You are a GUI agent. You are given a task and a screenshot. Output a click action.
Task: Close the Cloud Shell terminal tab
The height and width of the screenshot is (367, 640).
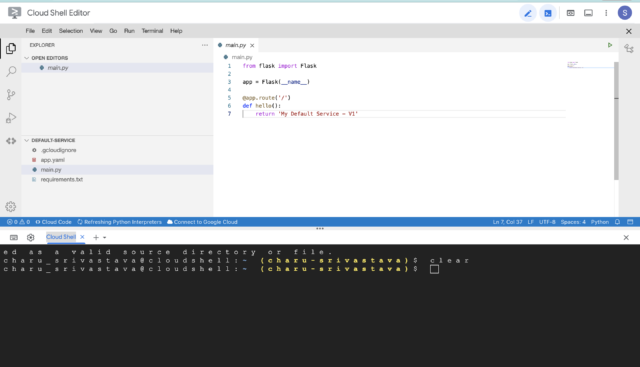point(82,237)
